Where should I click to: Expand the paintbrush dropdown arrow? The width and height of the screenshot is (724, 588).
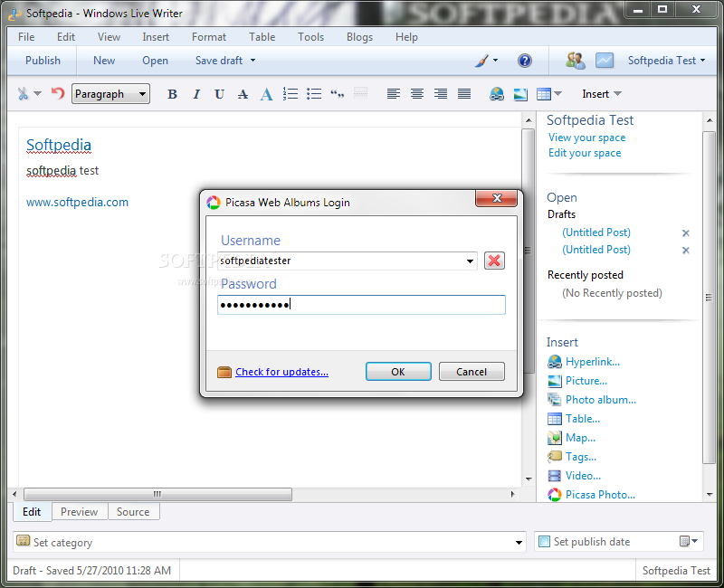(495, 61)
